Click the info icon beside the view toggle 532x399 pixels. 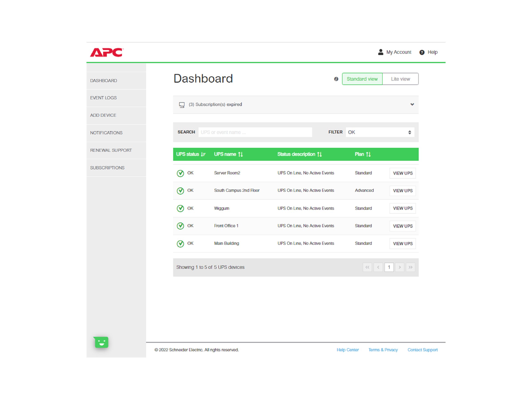point(336,79)
